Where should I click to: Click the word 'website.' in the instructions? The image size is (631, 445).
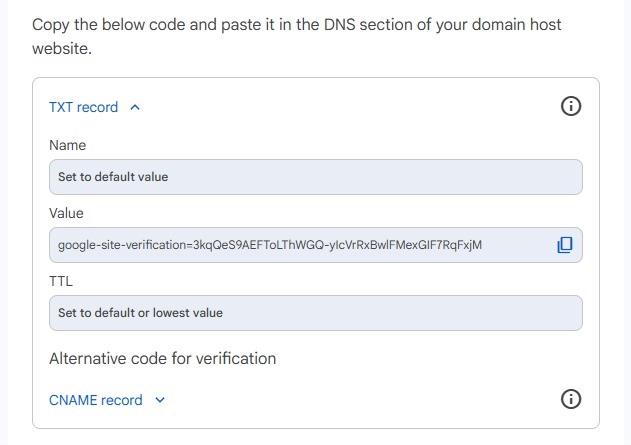point(62,49)
